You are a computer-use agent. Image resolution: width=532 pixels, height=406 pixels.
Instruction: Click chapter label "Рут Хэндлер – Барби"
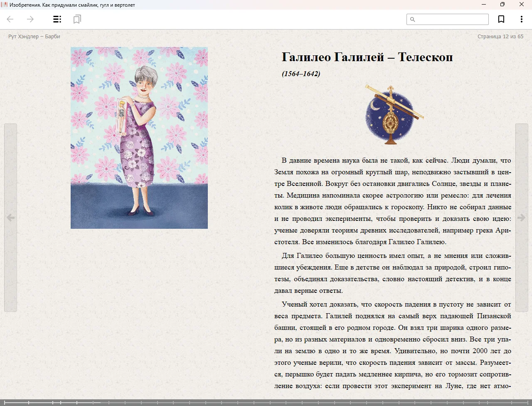coord(34,37)
